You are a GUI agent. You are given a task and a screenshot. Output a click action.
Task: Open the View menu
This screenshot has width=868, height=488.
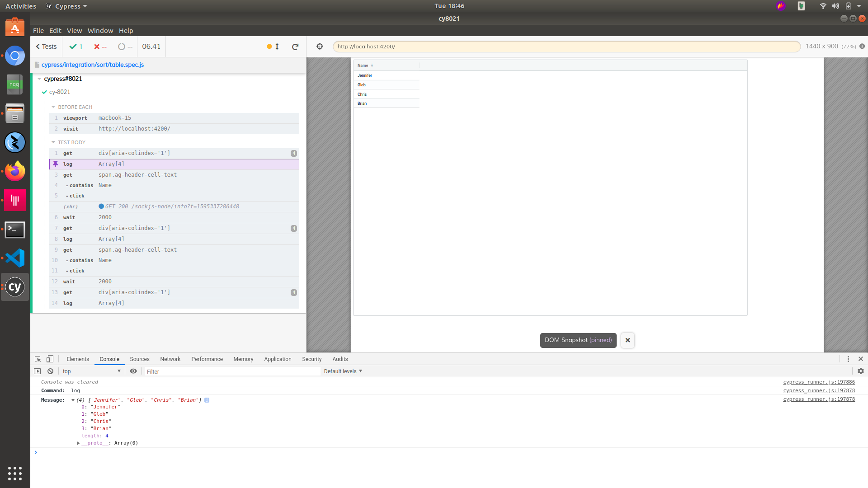coord(74,31)
